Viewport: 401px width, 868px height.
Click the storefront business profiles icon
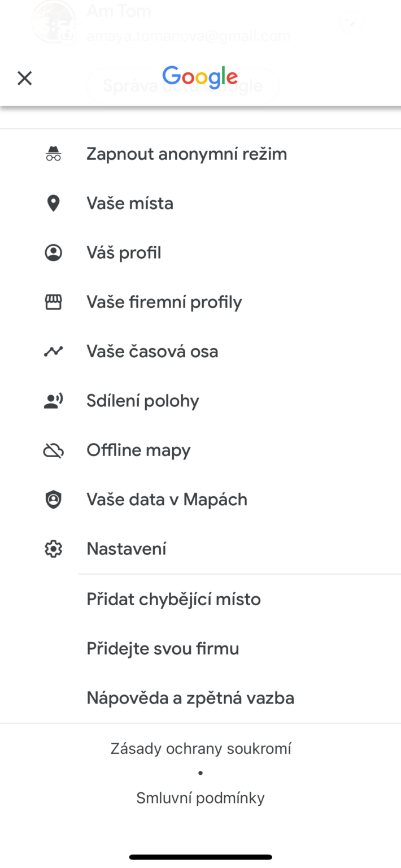coord(54,302)
